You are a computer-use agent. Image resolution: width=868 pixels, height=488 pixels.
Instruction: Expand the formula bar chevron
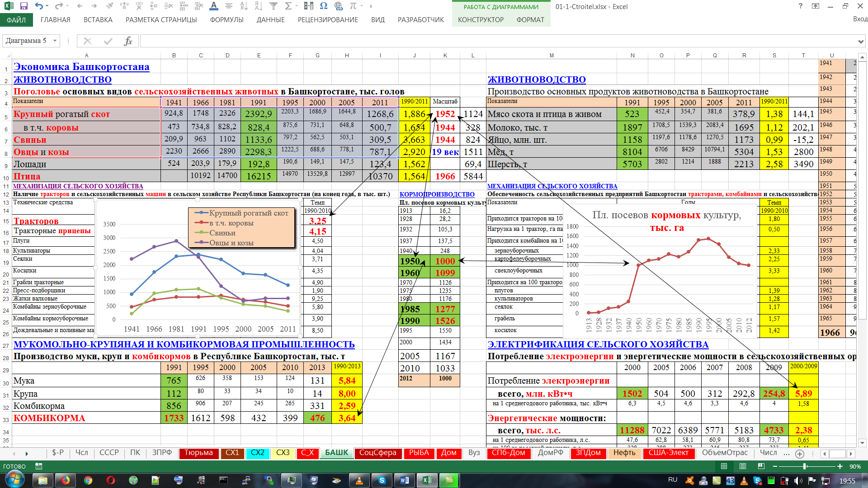tap(861, 42)
